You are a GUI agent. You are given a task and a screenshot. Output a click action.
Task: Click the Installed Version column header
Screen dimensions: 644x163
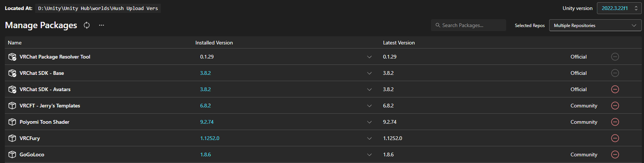[214, 43]
